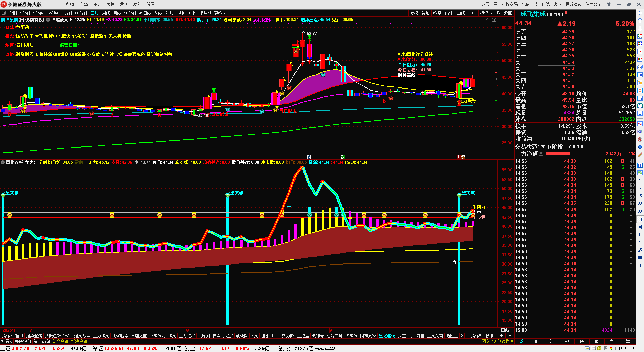Open the F10 button in chart toolbar
The image size is (644, 352).
(x=472, y=13)
